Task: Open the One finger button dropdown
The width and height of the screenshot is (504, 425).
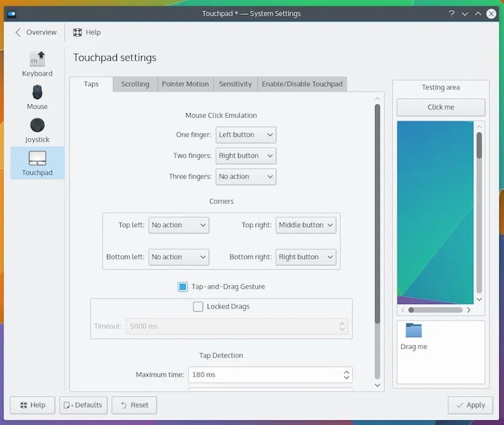Action: 245,134
